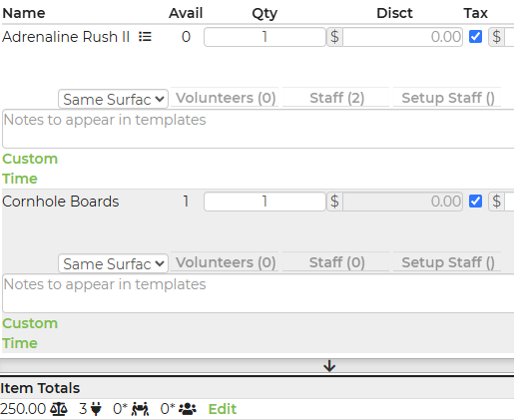Open Same Surface dropdown for Cornhole Boards
Viewport: 514px width, 420px height.
pos(113,263)
